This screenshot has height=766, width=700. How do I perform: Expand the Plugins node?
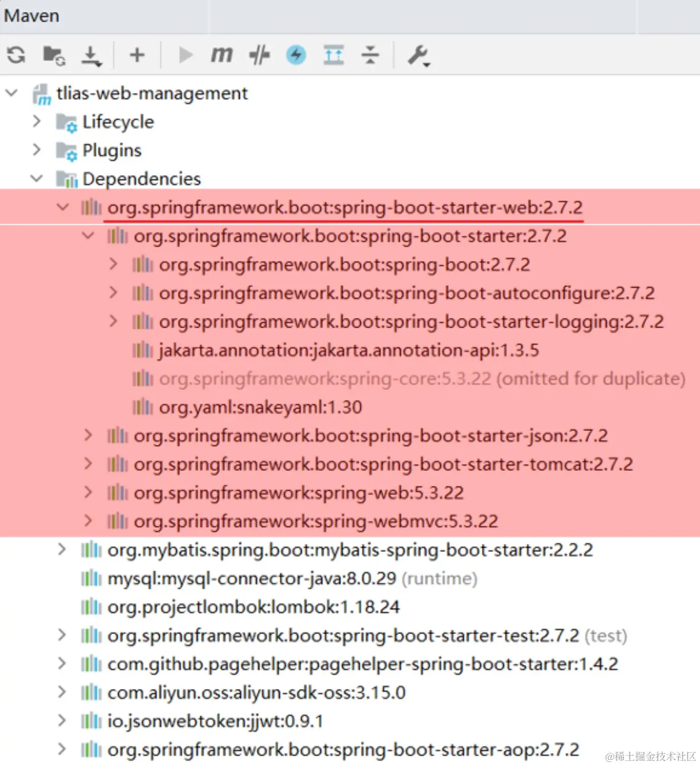[37, 150]
